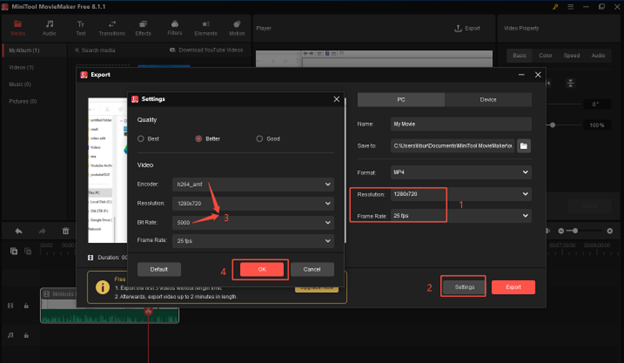624x363 pixels.
Task: Click the video track film icon
Action: click(x=11, y=306)
